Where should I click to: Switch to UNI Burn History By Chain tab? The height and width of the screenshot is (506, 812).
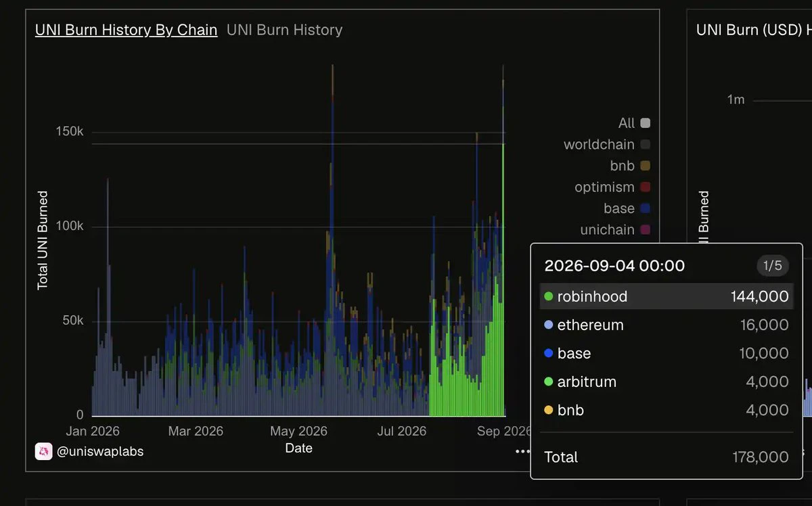coord(126,30)
